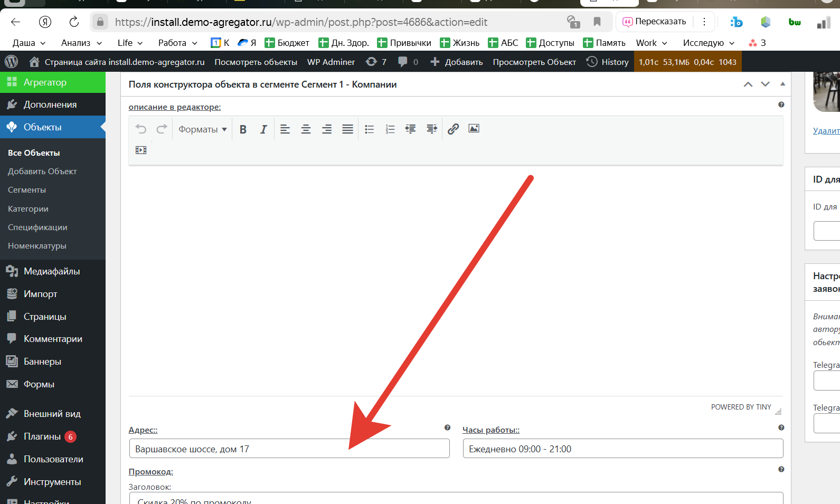Screen dimensions: 840x504
Task: Click the Часы работы input field
Action: [x=622, y=449]
